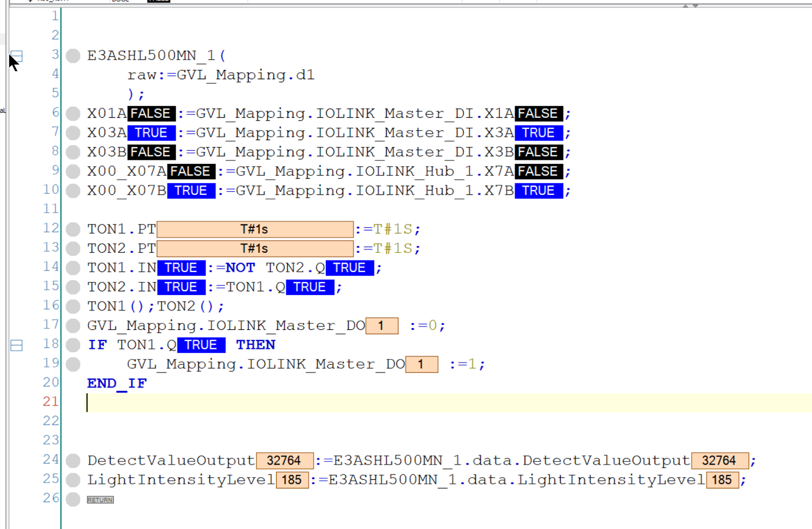This screenshot has width=812, height=529.
Task: Toggle breakpoint dot on line 10 X00_X07B
Action: click(x=73, y=191)
